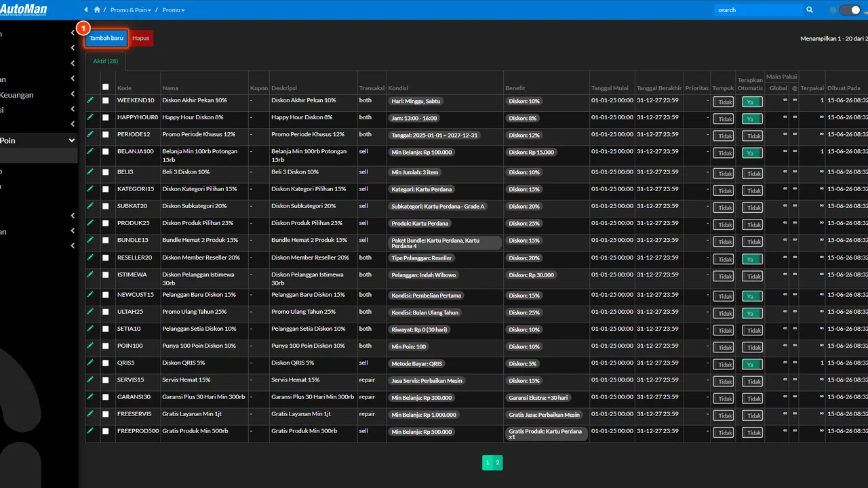Edit SETIA10 promo pencil icon

pos(90,328)
